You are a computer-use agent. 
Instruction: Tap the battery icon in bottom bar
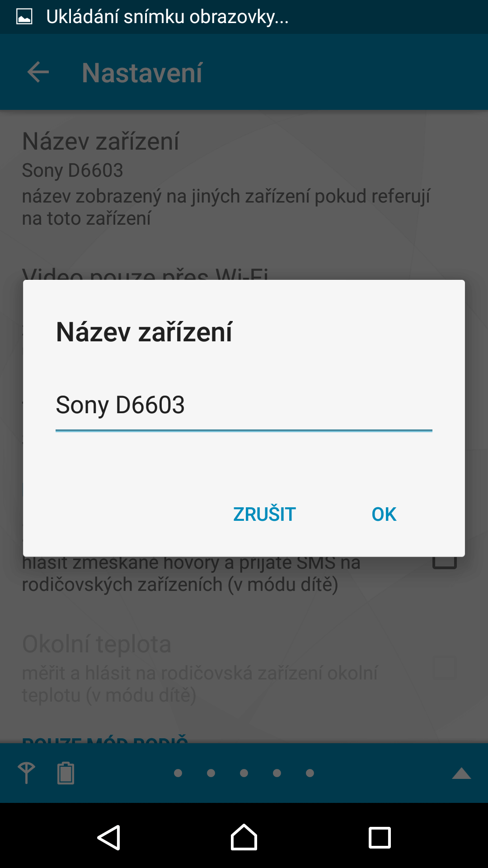[x=66, y=773]
